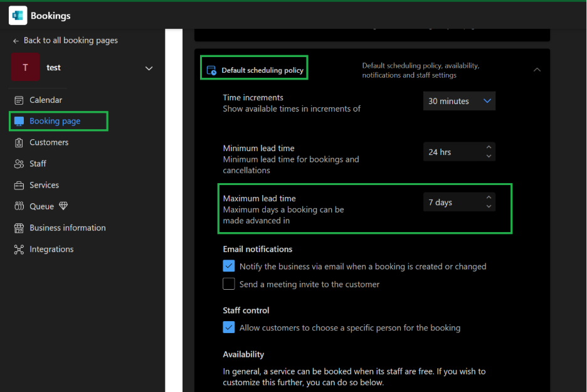This screenshot has height=392, width=587.
Task: Click the back arrow icon for booking pages
Action: click(16, 41)
